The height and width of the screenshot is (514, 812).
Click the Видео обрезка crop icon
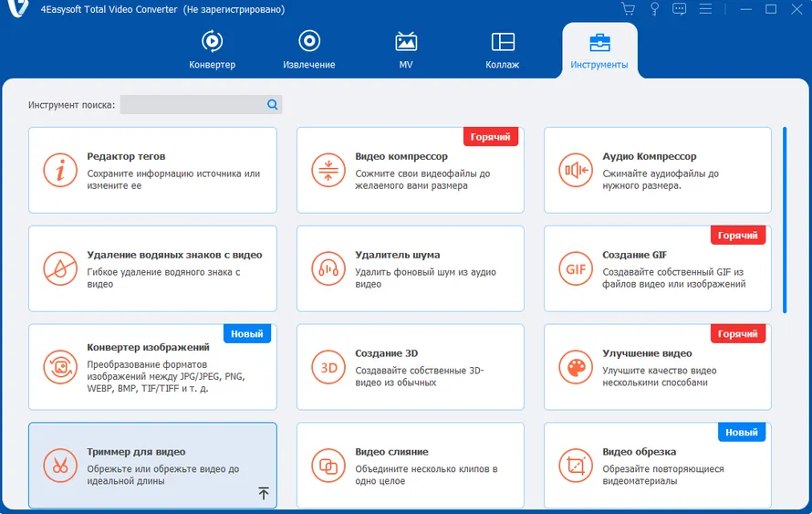tap(576, 466)
